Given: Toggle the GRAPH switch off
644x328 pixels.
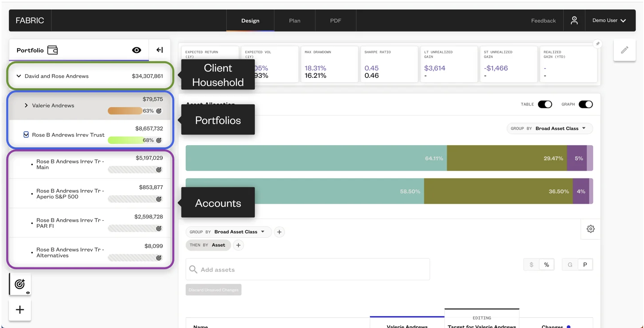Looking at the screenshot, I should coord(585,104).
